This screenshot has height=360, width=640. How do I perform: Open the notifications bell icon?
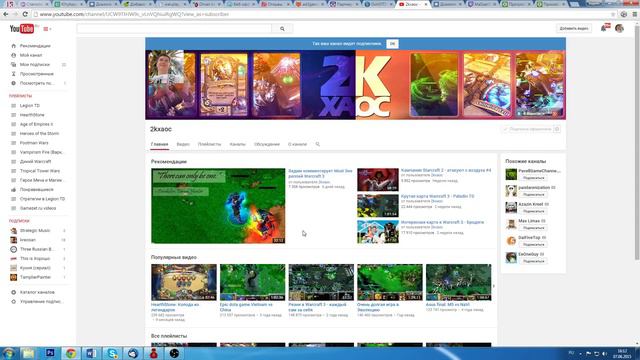[603, 28]
